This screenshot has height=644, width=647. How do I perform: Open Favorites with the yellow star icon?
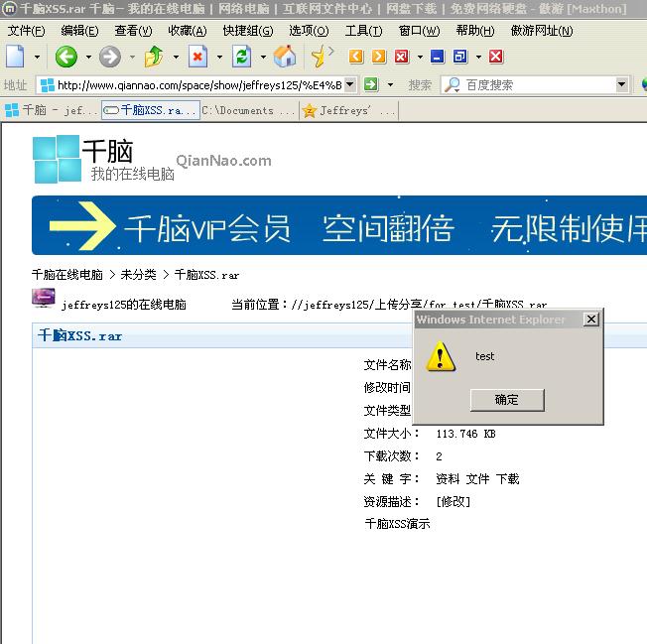[x=320, y=57]
